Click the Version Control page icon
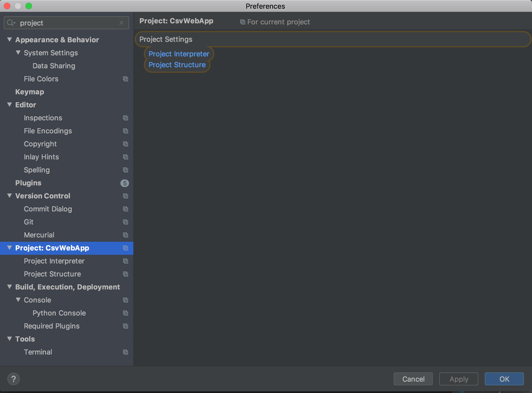 pos(126,196)
